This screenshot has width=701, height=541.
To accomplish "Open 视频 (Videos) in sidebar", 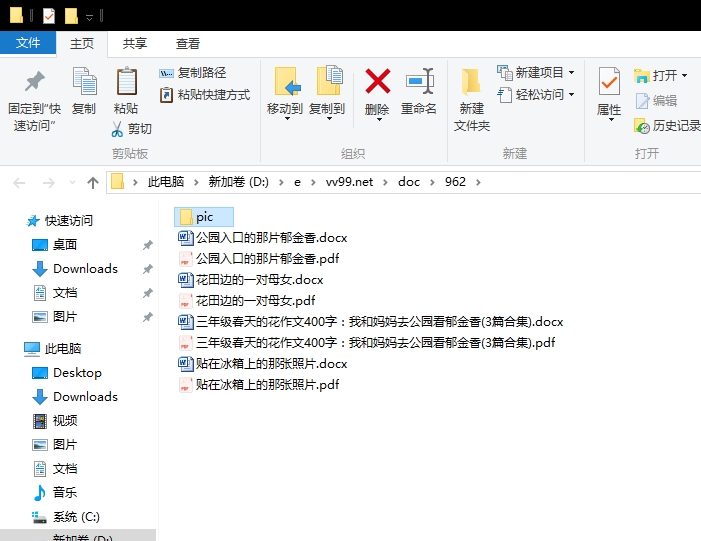I will tap(55, 421).
